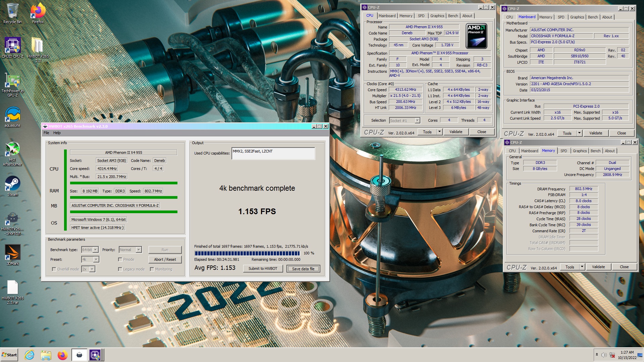
Task: Toggle the Overkill mode checkbox
Action: coord(54,269)
